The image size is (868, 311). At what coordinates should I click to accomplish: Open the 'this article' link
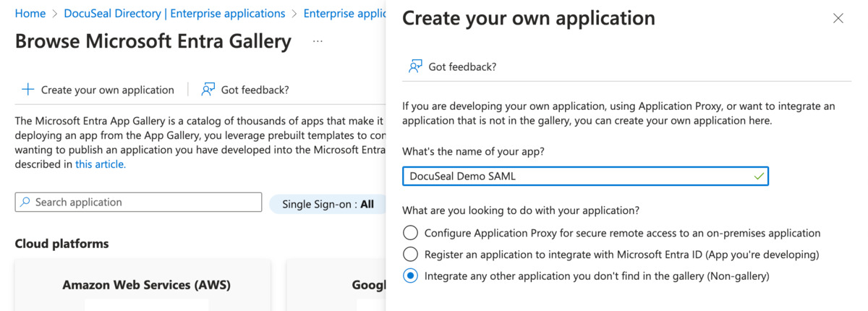click(101, 164)
